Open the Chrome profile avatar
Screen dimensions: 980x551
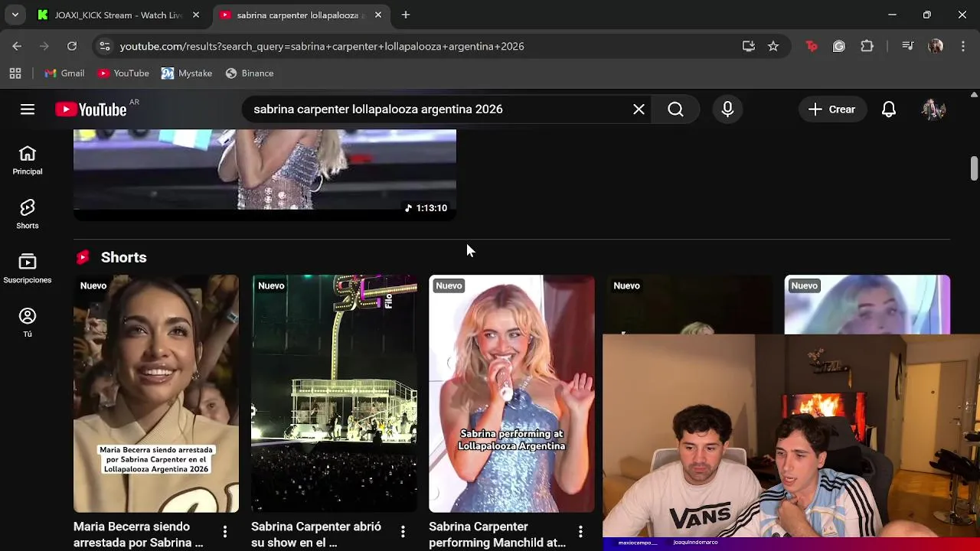pyautogui.click(x=936, y=46)
